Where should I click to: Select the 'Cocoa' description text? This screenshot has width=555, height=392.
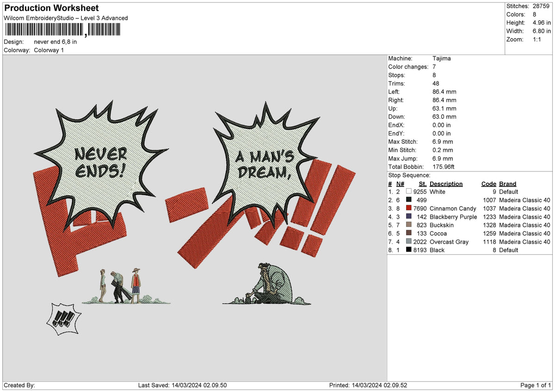tap(438, 233)
